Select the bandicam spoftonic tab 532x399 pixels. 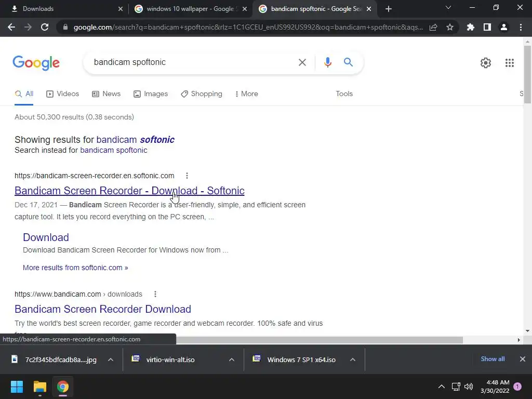point(315,9)
